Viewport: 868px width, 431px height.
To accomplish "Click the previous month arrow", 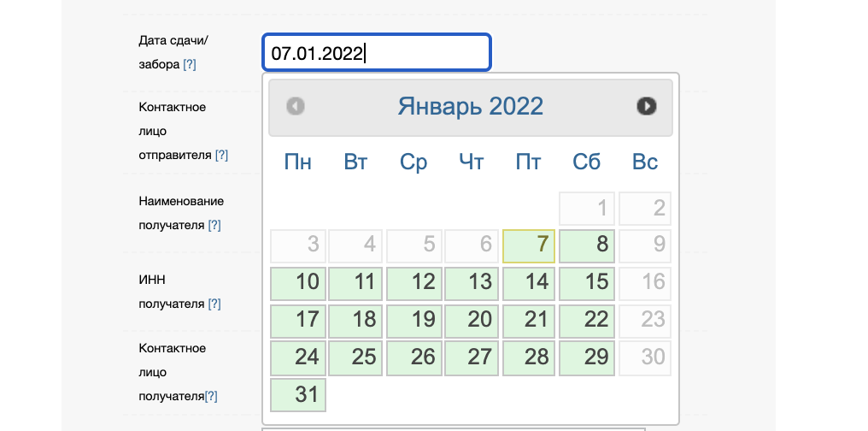I will point(296,106).
